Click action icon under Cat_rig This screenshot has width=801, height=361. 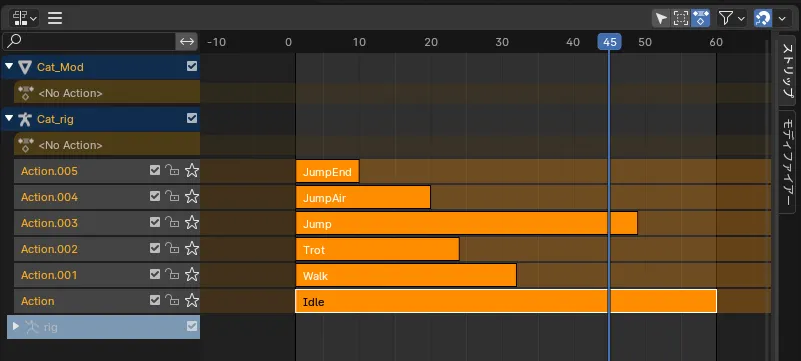(26, 145)
